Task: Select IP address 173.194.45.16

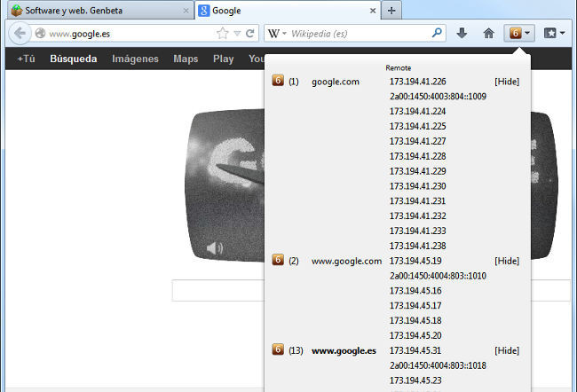Action: [x=415, y=291]
